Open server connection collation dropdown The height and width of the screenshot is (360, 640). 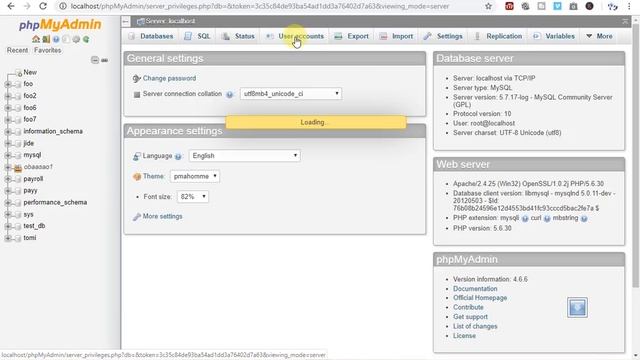tap(291, 94)
